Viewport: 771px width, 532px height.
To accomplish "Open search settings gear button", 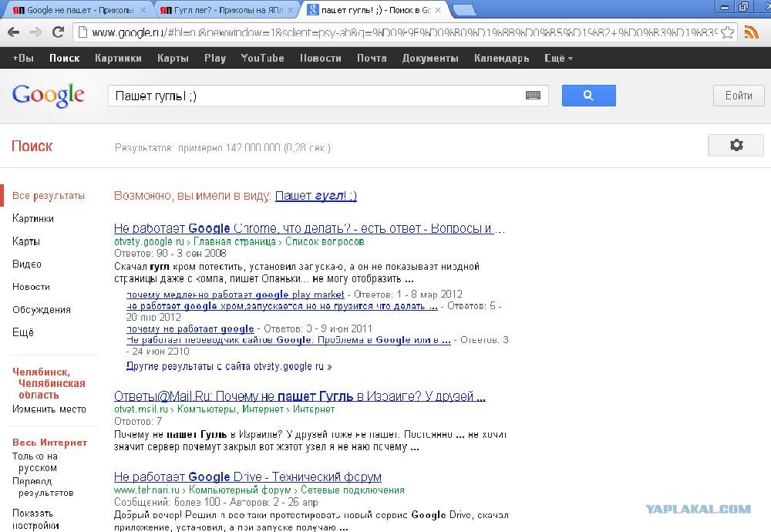I will (x=736, y=145).
